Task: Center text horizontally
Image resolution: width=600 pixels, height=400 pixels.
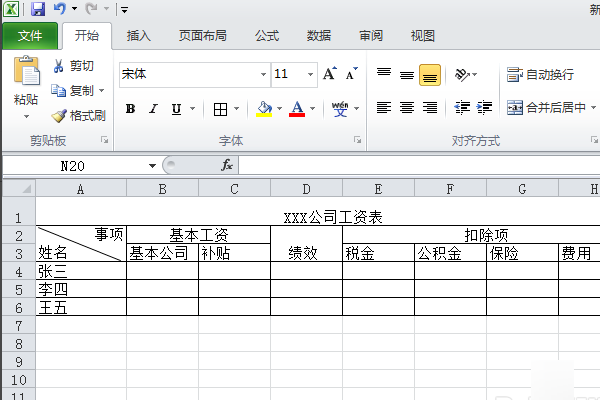Action: 407,108
